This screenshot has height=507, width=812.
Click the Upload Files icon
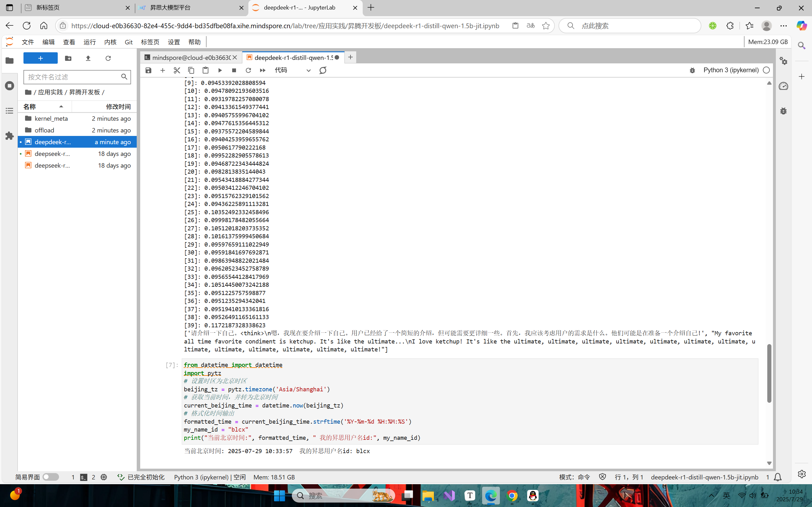[88, 58]
